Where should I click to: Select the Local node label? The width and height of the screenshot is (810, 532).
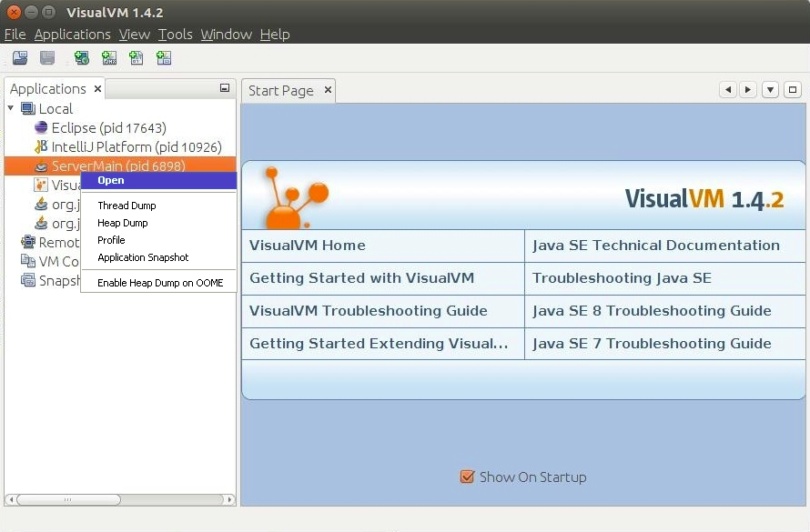[x=56, y=109]
